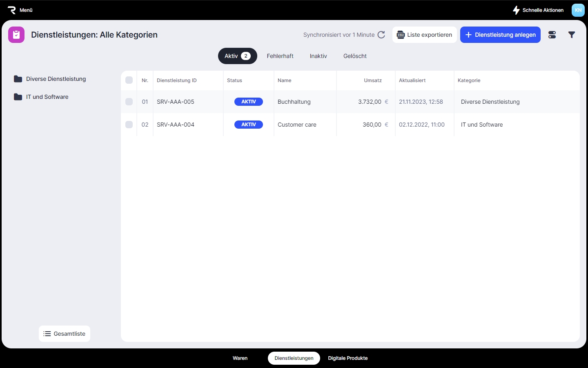The width and height of the screenshot is (588, 368).
Task: Switch to the Fehlerhaft tab
Action: point(280,56)
